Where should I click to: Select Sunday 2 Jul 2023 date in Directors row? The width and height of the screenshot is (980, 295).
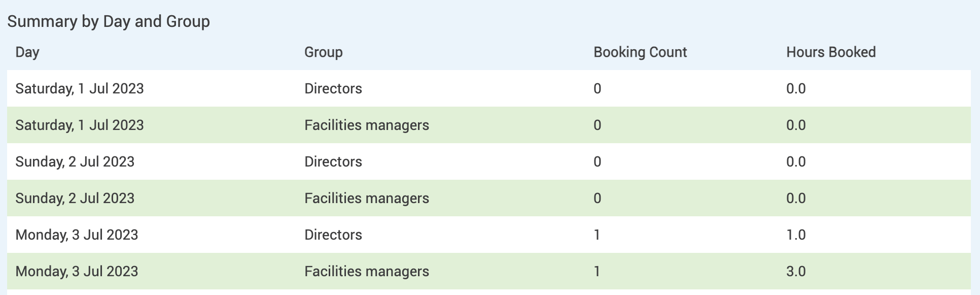(75, 162)
